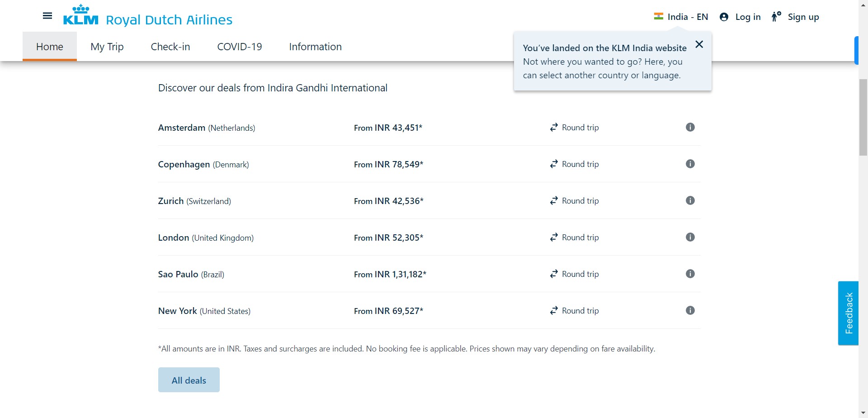Viewport: 868px width, 418px height.
Task: Open the Information menu tab
Action: click(315, 47)
